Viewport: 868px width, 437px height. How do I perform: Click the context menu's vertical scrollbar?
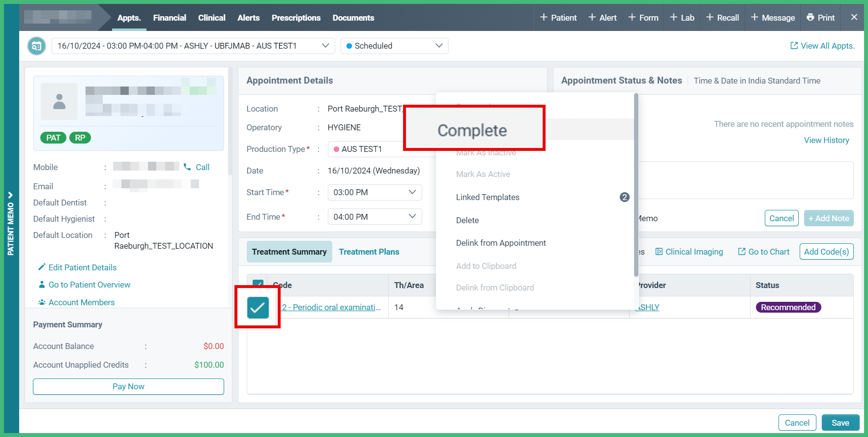pos(636,185)
